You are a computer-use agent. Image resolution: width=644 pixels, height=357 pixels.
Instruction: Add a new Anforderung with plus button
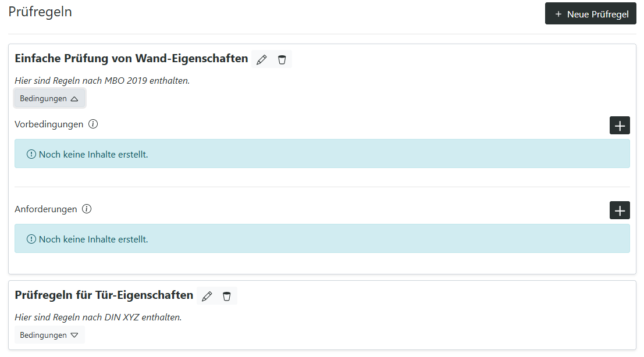620,210
